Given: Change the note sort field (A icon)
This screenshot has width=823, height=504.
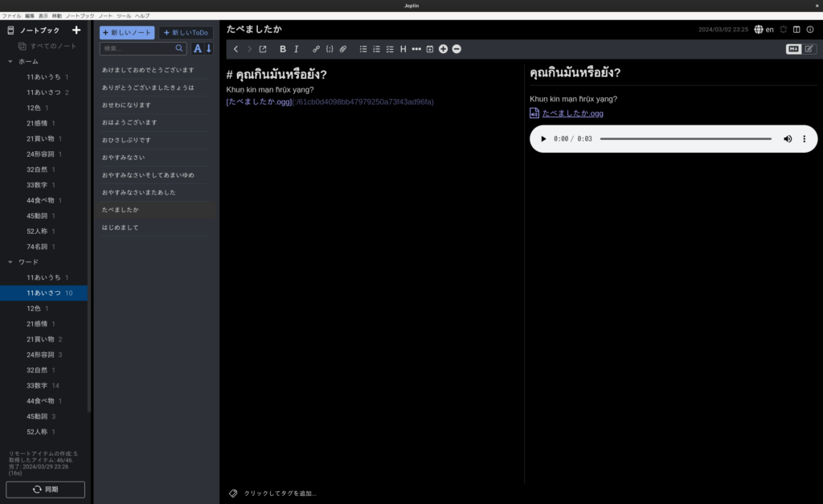Looking at the screenshot, I should (x=198, y=48).
